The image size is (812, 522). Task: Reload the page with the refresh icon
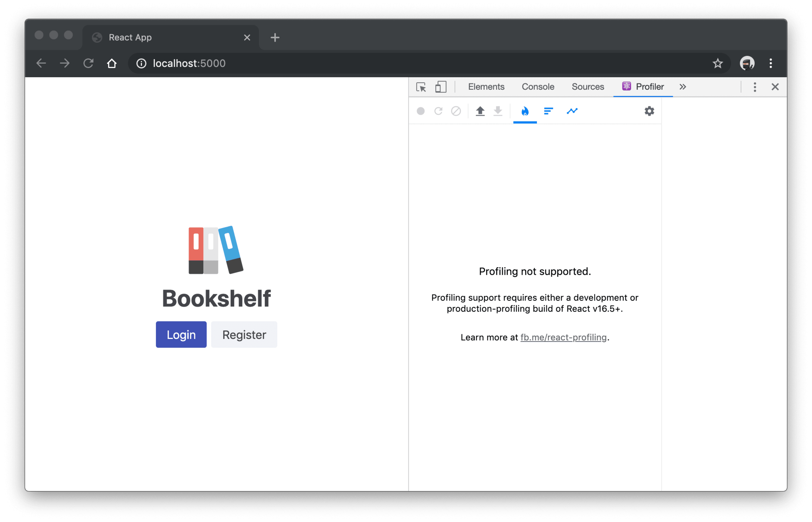(89, 63)
